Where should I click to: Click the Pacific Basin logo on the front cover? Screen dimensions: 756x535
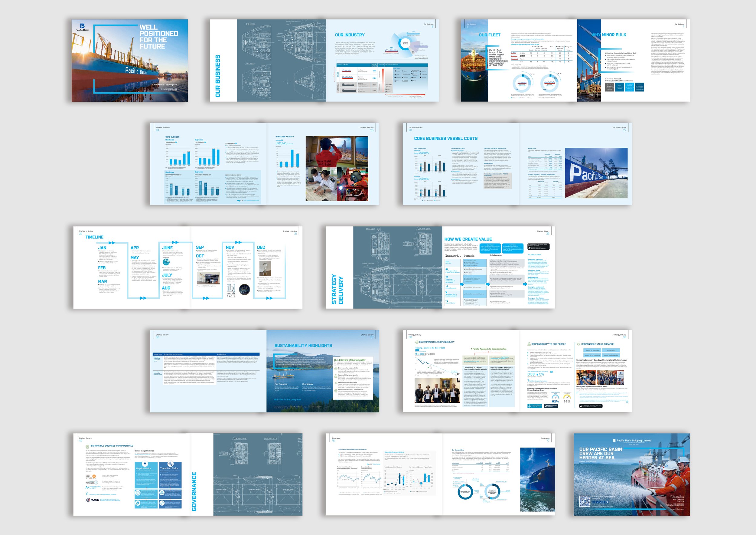(x=82, y=27)
